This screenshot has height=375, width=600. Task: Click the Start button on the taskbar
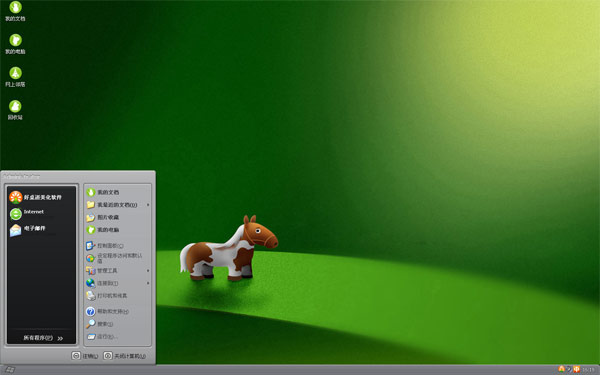(x=10, y=370)
